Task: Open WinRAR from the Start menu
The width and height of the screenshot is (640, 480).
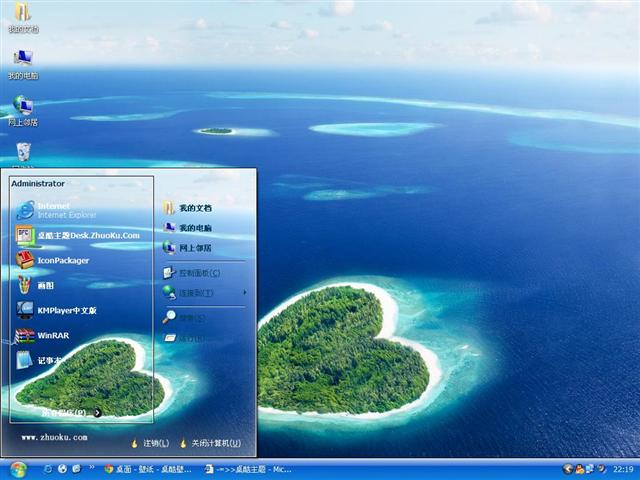Action: [43, 336]
